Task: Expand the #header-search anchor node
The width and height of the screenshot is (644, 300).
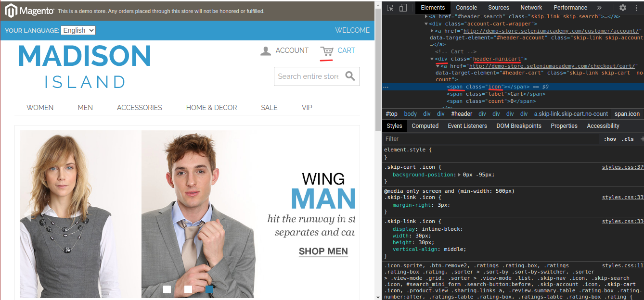Action: [426, 16]
